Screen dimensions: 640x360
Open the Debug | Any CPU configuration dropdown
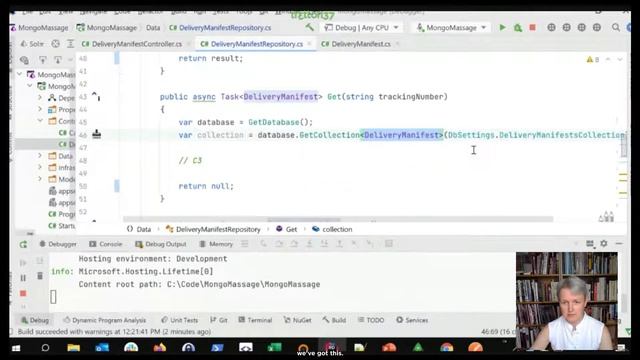coord(362,28)
